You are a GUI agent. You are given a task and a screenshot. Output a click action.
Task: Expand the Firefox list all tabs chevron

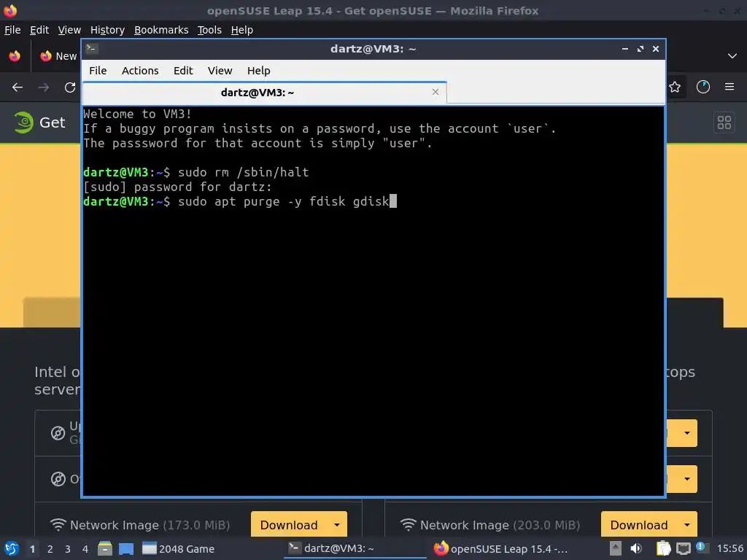[x=732, y=56]
